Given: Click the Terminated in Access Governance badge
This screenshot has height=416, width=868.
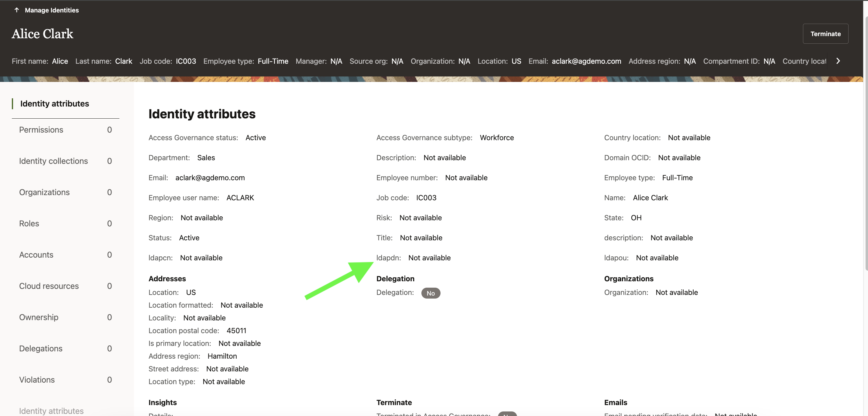Looking at the screenshot, I should pyautogui.click(x=507, y=414).
